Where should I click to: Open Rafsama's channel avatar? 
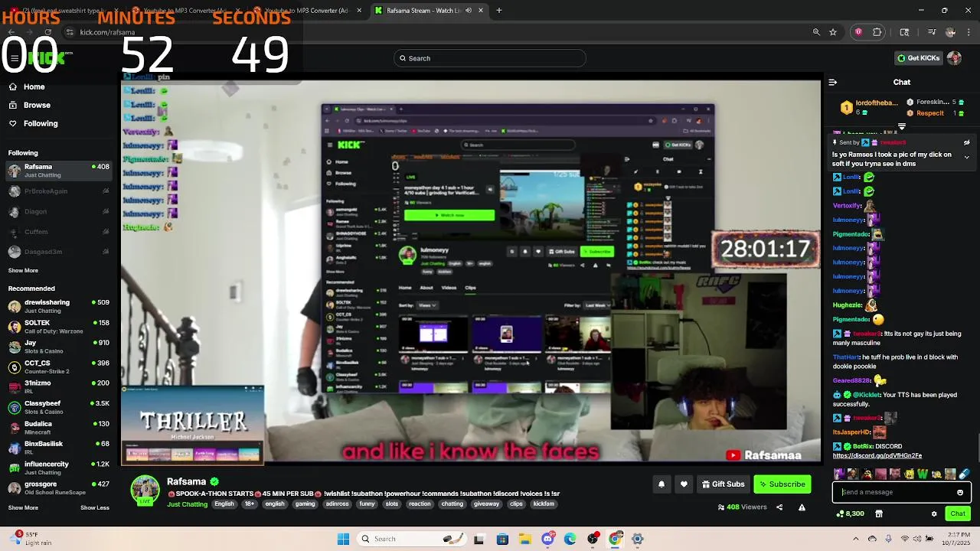[145, 490]
